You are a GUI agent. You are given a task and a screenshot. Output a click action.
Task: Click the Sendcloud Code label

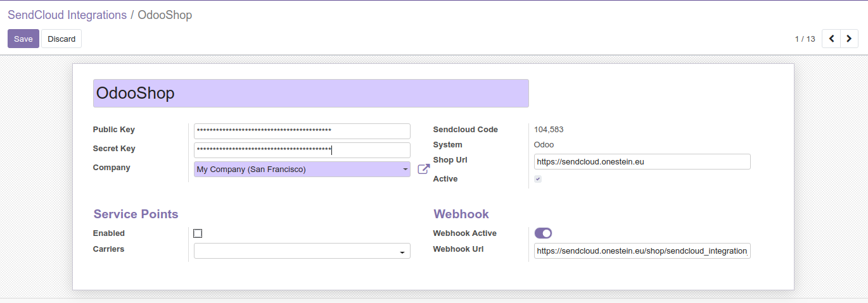466,130
